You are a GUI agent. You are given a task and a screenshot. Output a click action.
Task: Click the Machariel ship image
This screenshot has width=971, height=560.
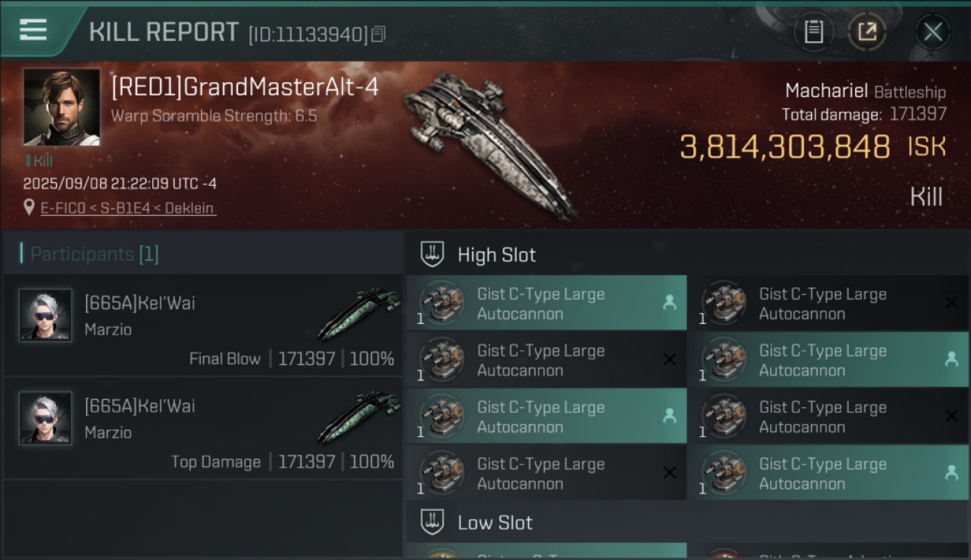coord(489,142)
